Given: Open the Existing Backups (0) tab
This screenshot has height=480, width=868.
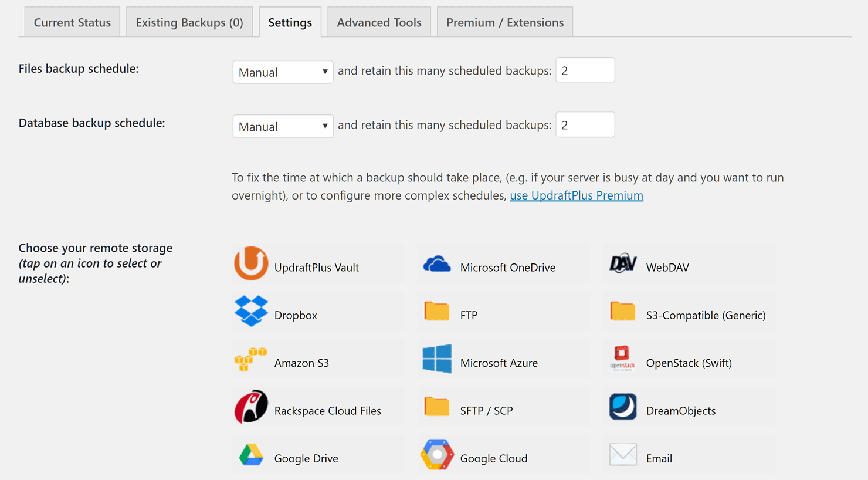Looking at the screenshot, I should point(189,22).
